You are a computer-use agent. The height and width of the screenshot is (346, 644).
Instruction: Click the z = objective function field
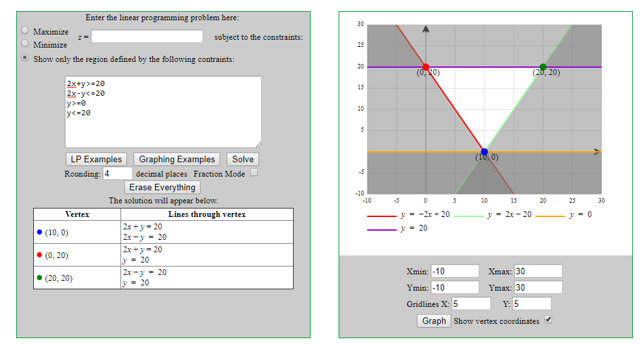tap(147, 36)
